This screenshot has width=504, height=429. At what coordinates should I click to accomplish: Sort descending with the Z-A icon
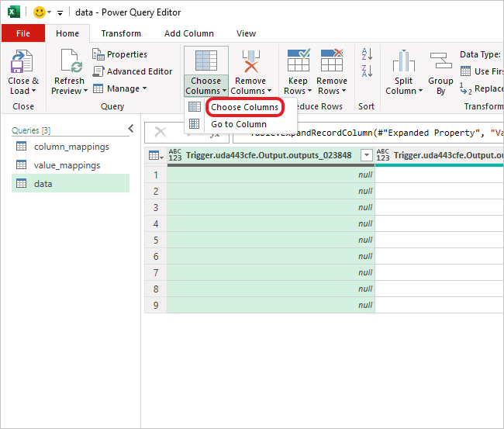(x=367, y=71)
